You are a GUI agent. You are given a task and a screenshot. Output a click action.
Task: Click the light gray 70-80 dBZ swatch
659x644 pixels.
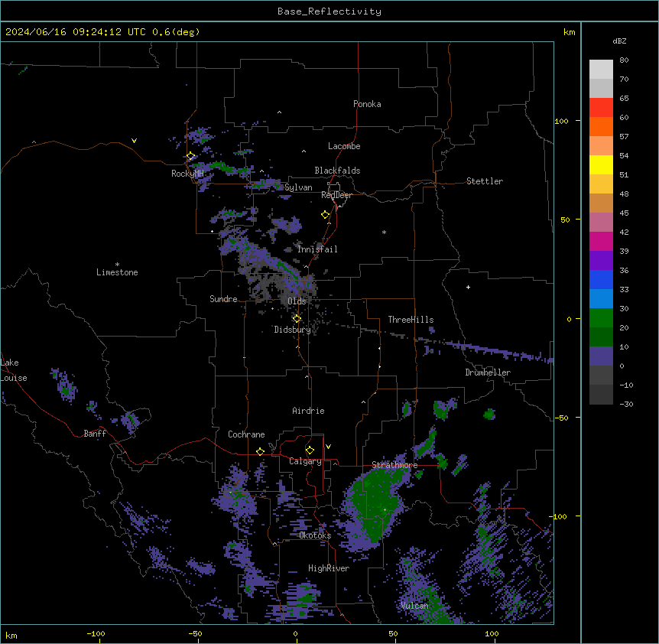pyautogui.click(x=601, y=69)
